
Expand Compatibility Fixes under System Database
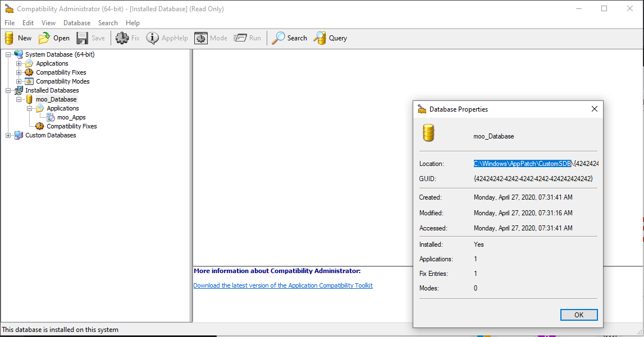19,72
